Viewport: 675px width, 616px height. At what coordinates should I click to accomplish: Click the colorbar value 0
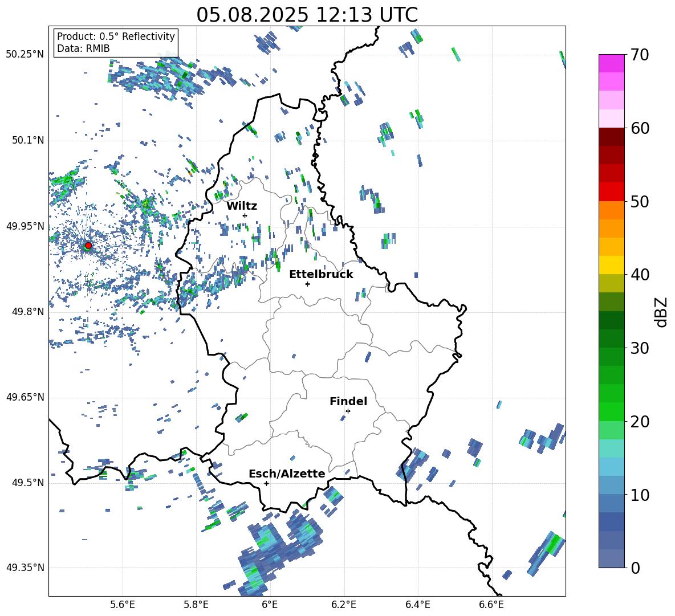pos(636,568)
